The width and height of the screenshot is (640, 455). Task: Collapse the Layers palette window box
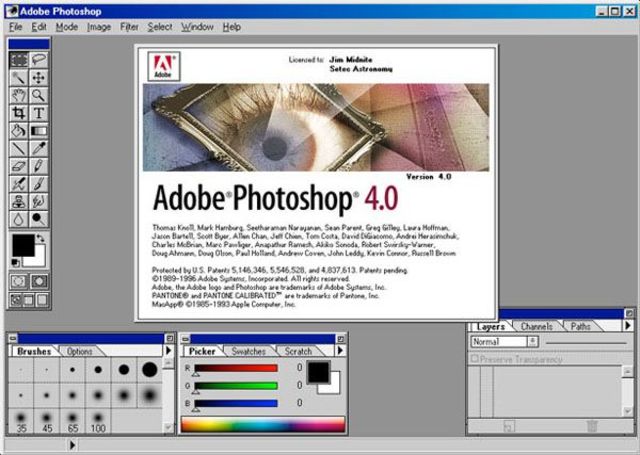[629, 313]
